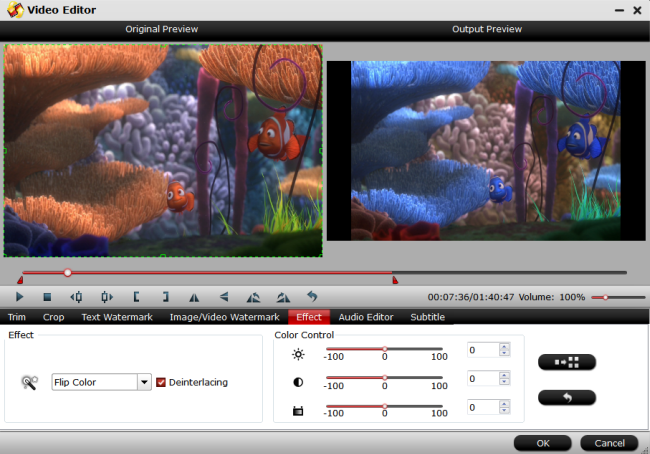Apply settings to all button
This screenshot has width=650, height=454.
[567, 362]
